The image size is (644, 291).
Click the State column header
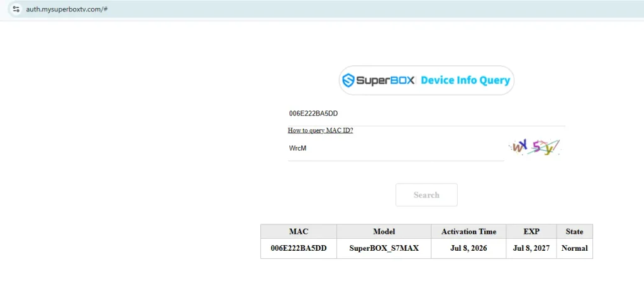[x=575, y=231]
